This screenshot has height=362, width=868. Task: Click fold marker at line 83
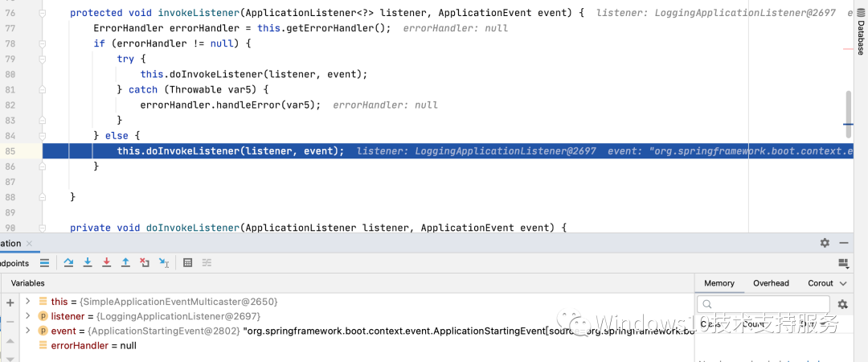[x=43, y=121]
